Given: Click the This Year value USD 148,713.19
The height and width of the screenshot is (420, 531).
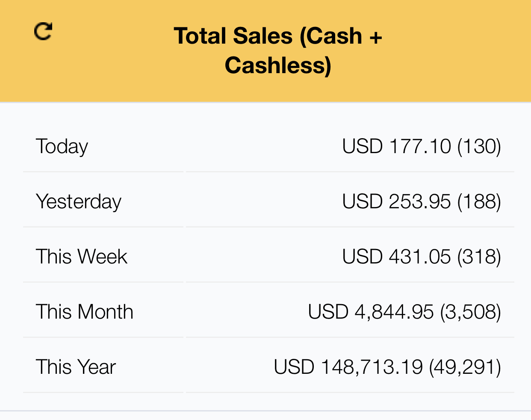Looking at the screenshot, I should pos(348,367).
